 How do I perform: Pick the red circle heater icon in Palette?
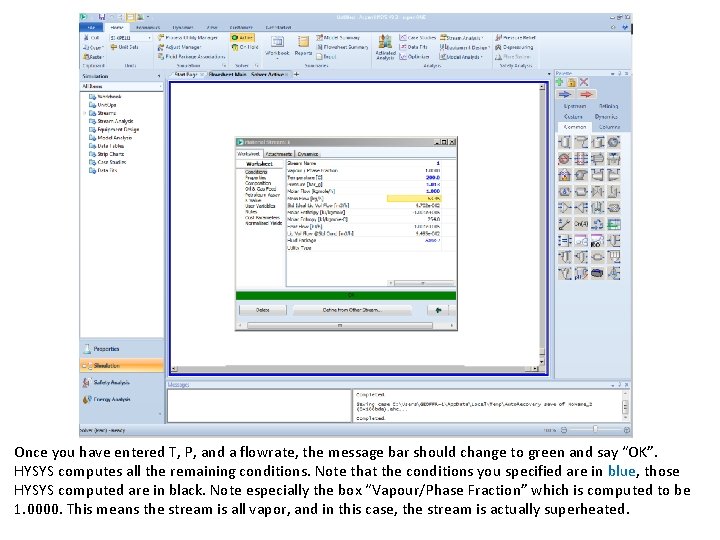564,159
